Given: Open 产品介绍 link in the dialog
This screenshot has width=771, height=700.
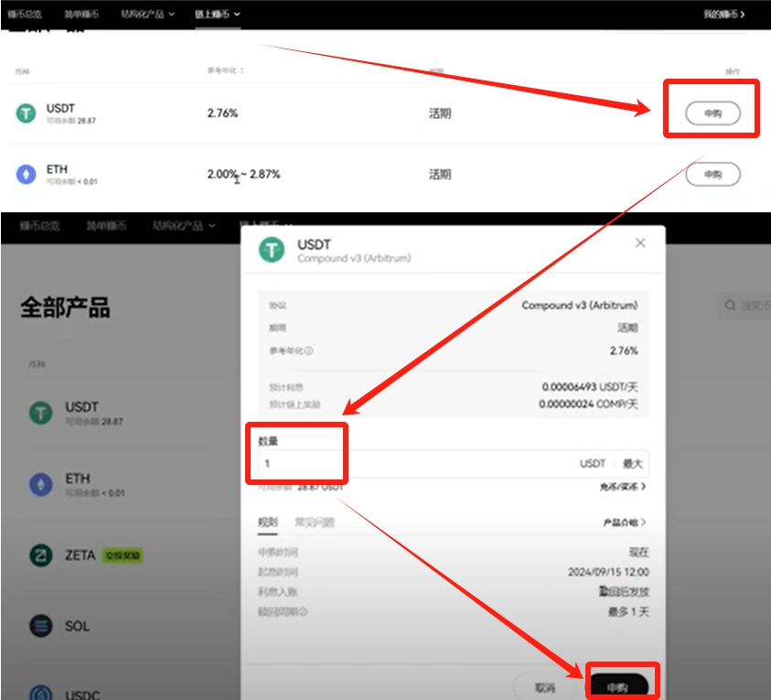Looking at the screenshot, I should point(625,522).
